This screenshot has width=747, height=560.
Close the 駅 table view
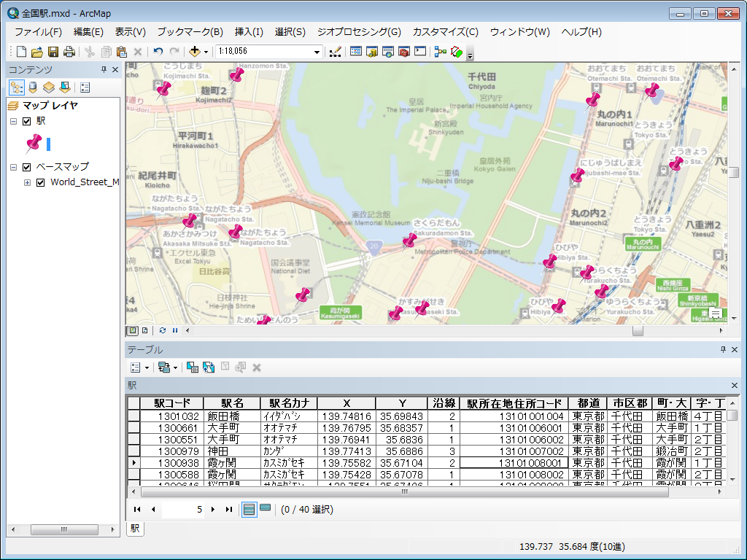click(x=734, y=385)
